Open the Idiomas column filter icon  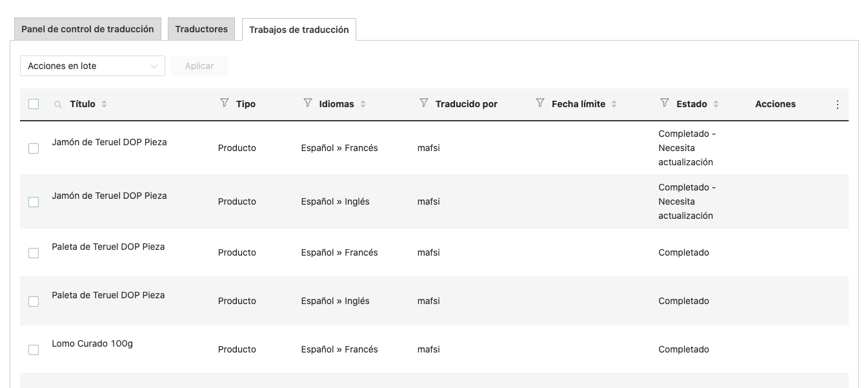point(308,103)
